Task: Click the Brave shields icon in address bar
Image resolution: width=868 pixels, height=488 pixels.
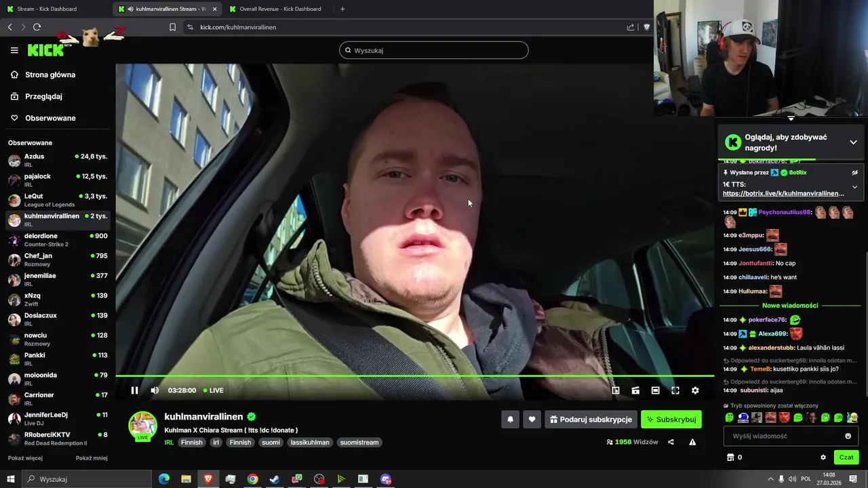Action: pos(646,27)
